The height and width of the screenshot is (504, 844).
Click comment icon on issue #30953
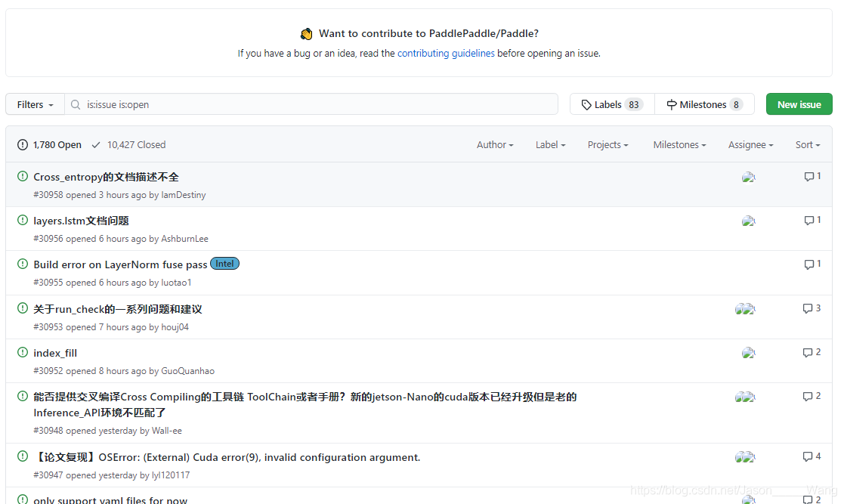[x=808, y=308]
